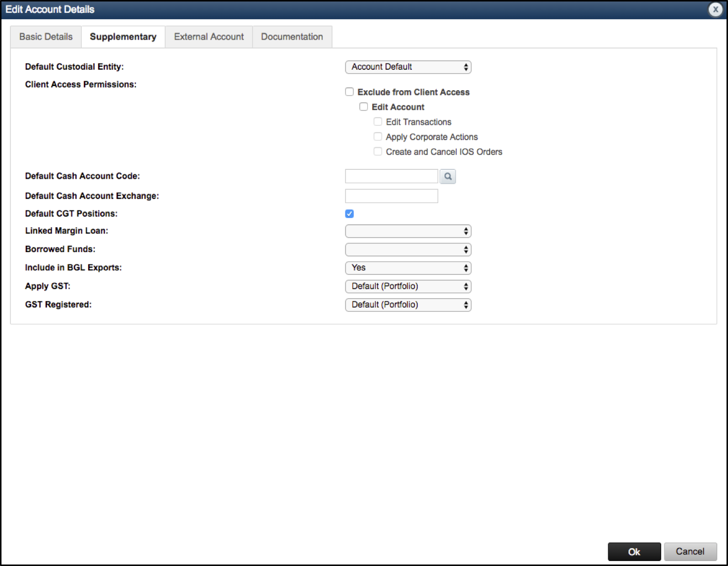
Task: Select the Supplementary tab
Action: pyautogui.click(x=123, y=37)
